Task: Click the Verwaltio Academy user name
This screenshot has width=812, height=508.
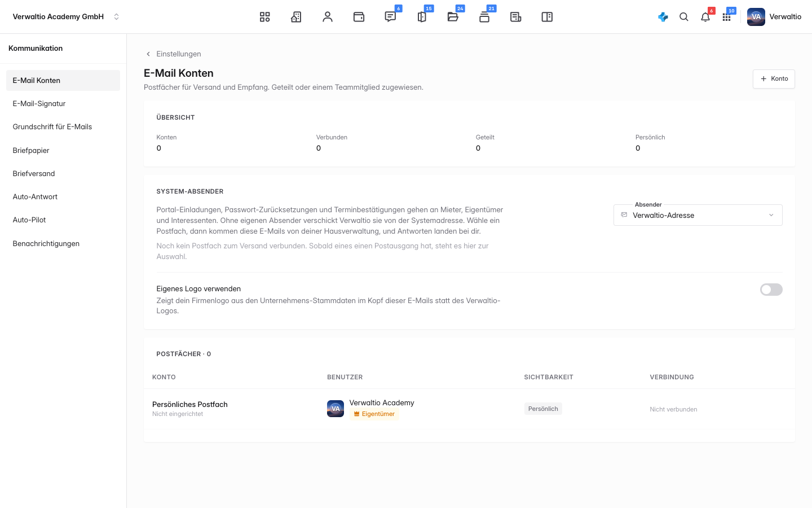Action: coord(382,403)
